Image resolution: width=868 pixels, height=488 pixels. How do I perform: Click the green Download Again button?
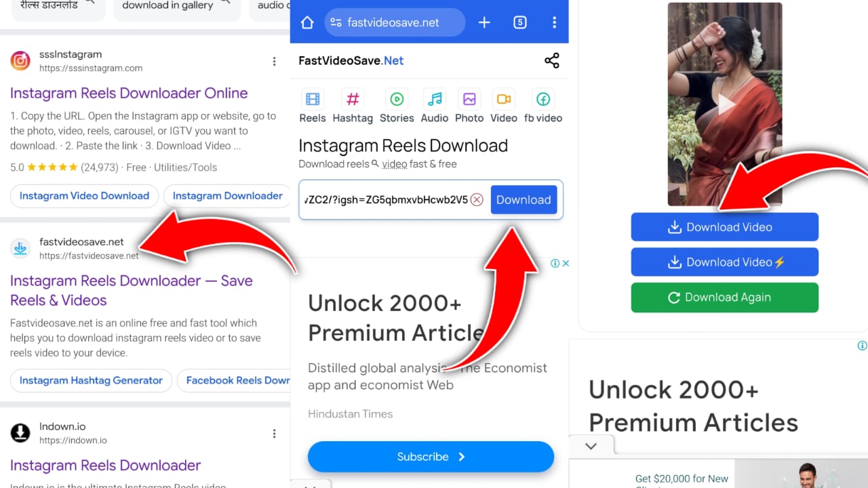[x=725, y=298]
